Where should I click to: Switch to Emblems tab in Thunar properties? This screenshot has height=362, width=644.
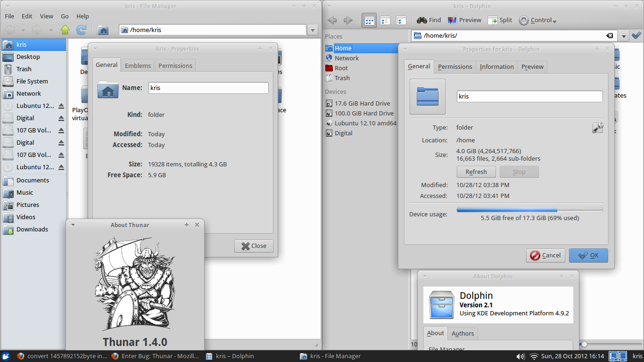138,66
